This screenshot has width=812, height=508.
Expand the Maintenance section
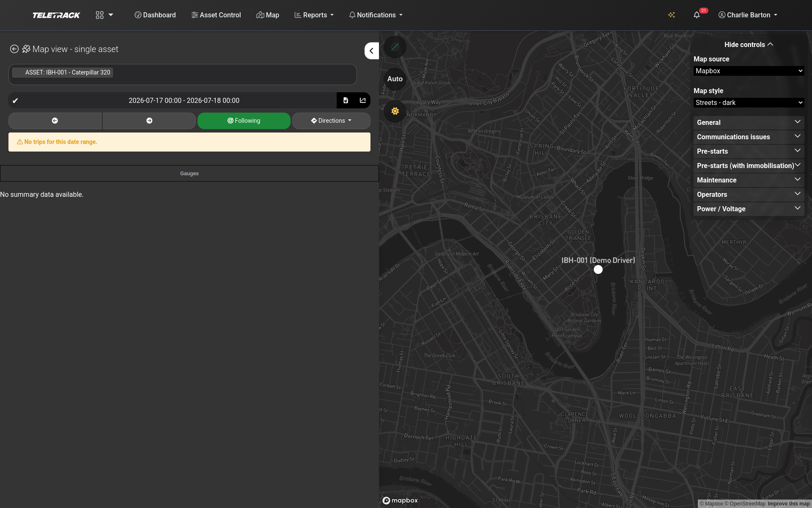[749, 180]
